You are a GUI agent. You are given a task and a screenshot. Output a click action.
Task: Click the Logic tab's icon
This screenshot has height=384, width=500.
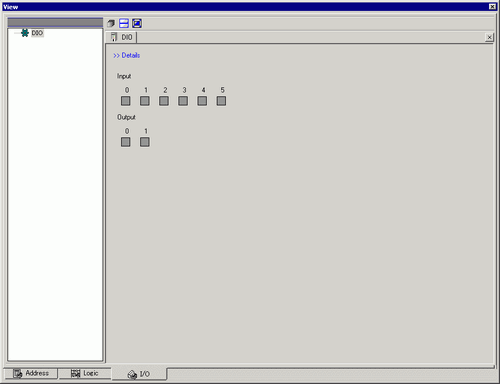[x=76, y=373]
